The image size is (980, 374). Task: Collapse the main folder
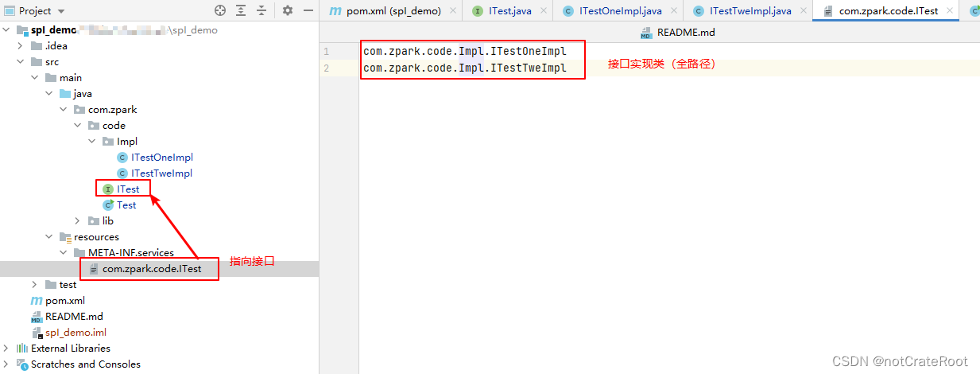click(x=36, y=77)
